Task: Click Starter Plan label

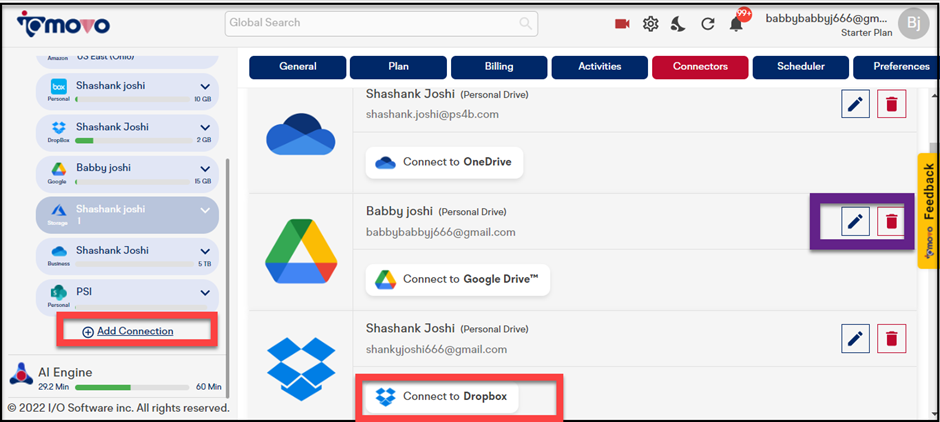Action: [866, 33]
